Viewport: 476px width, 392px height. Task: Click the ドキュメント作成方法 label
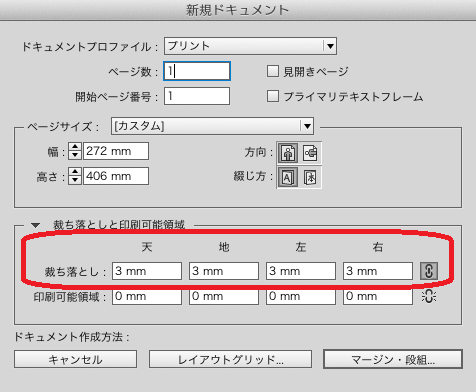coord(71,337)
